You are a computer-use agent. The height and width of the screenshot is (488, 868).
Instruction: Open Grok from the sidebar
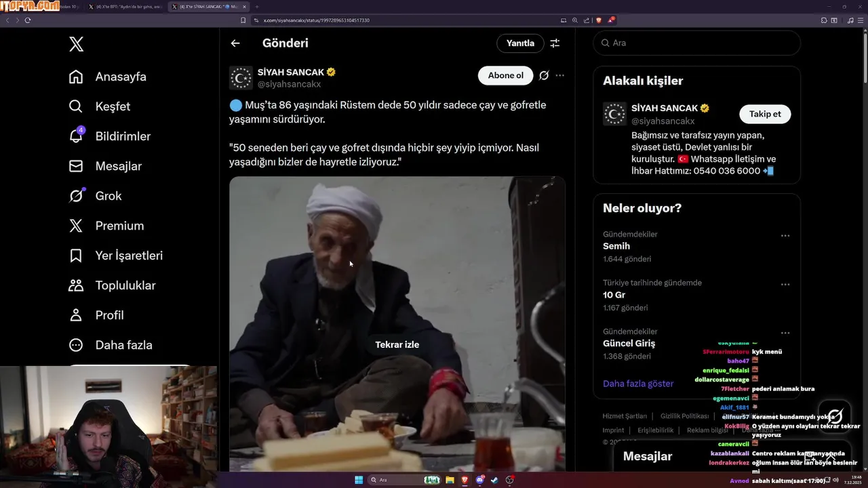click(95, 196)
